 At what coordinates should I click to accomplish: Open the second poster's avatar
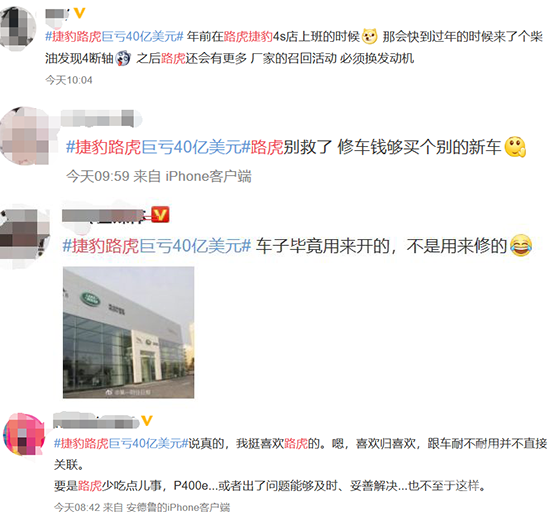tap(26, 136)
